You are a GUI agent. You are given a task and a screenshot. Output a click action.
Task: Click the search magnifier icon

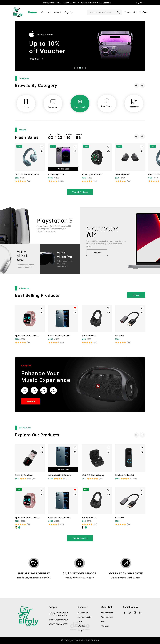click(118, 12)
